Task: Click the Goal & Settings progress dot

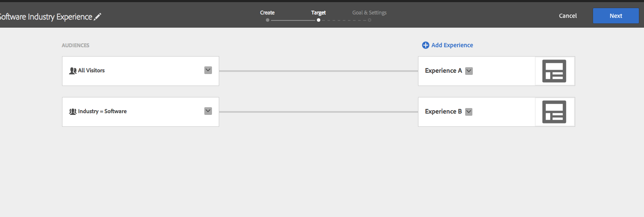Action: 370,20
